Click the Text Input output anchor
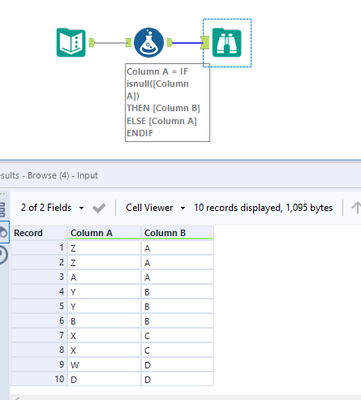This screenshot has width=361, height=400. point(92,43)
